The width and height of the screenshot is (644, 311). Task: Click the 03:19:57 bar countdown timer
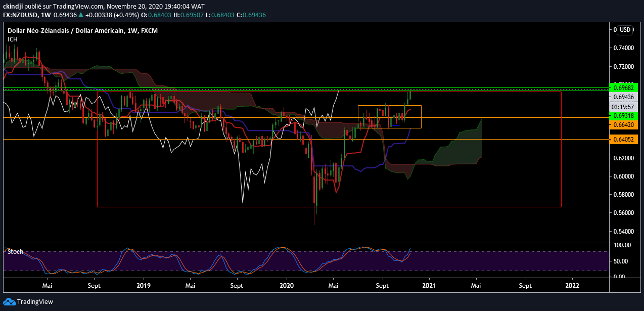[624, 107]
